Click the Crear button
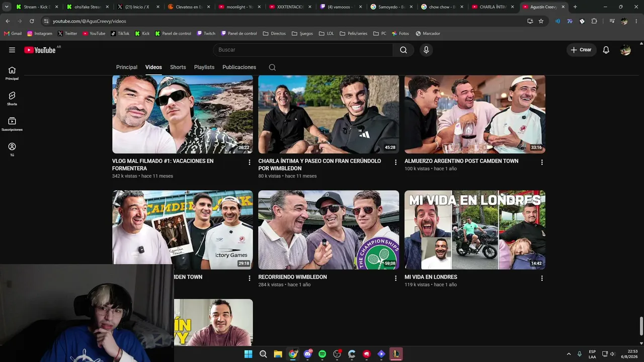644x362 pixels. coord(581,50)
